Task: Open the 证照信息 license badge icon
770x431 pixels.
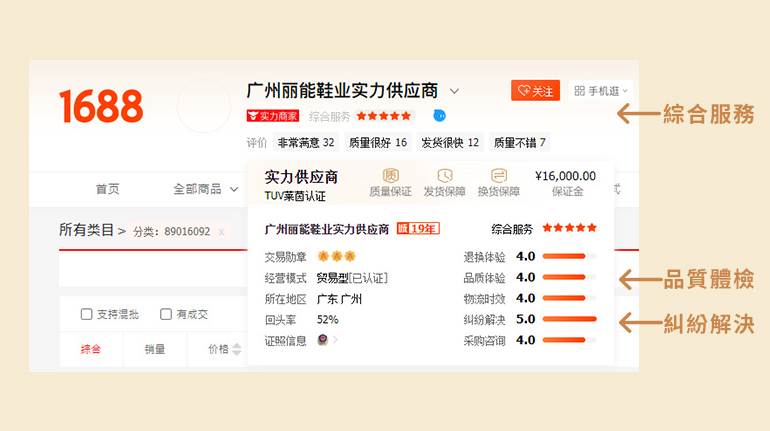Action: point(323,340)
